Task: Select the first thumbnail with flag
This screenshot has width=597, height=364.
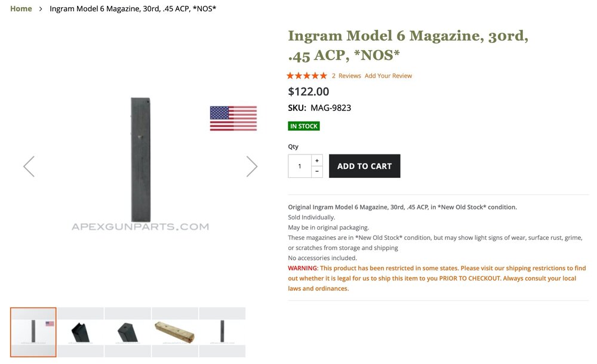Action: point(33,332)
